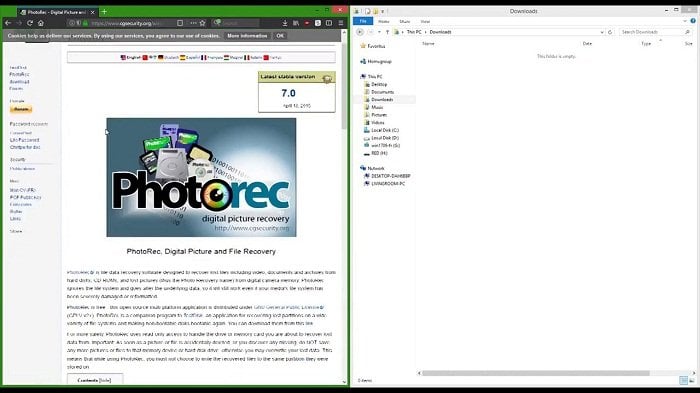Open Download link in site sidebar
Viewport: 700px width, 393px height.
coord(19,82)
